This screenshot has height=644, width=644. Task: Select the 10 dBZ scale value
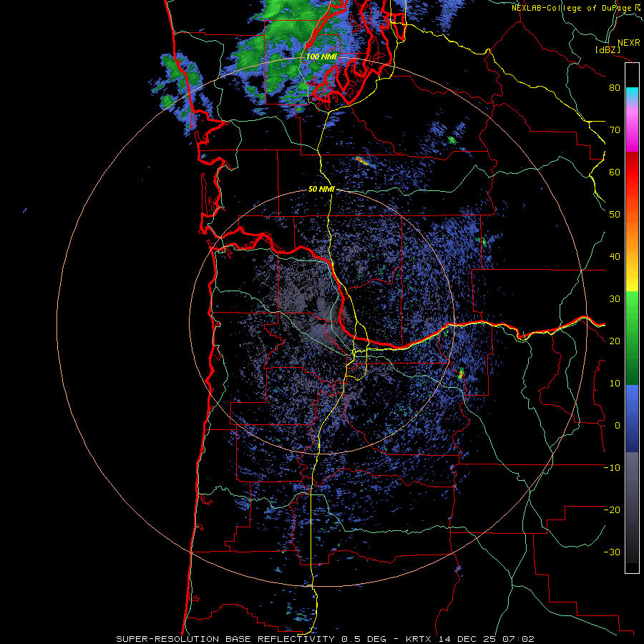coord(615,384)
